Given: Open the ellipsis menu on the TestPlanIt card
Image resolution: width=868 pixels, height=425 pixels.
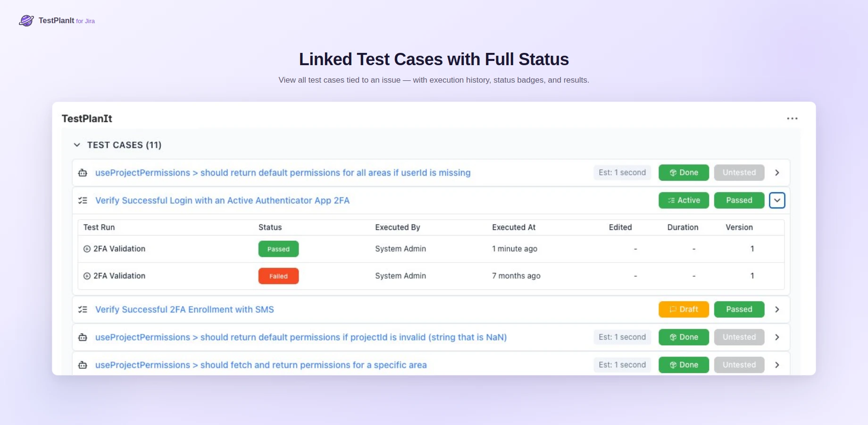Looking at the screenshot, I should coord(792,118).
